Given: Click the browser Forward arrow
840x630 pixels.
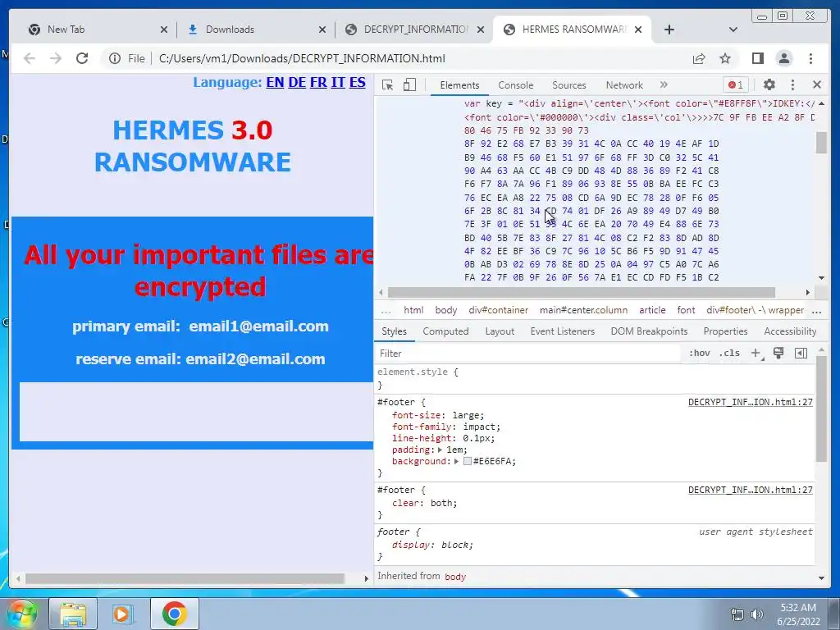Looking at the screenshot, I should coord(56,58).
